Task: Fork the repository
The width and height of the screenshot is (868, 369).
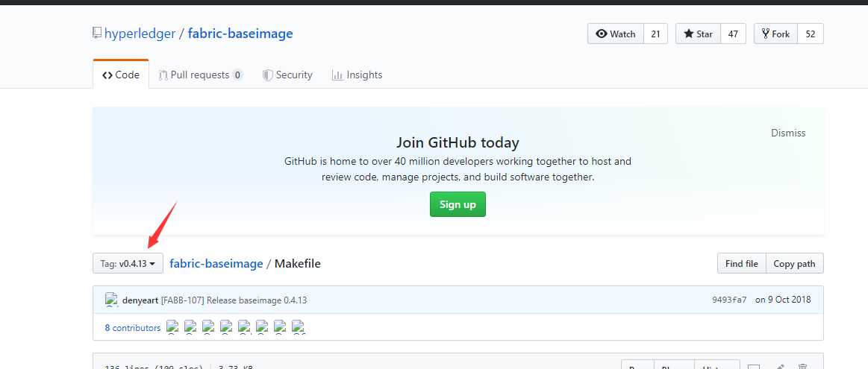Action: click(x=775, y=34)
